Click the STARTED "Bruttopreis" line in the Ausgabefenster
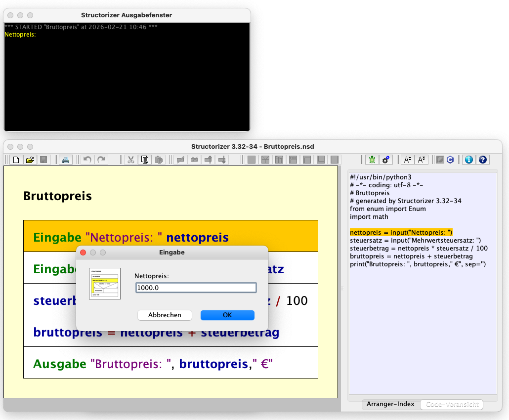This screenshot has width=509, height=420. (x=81, y=27)
